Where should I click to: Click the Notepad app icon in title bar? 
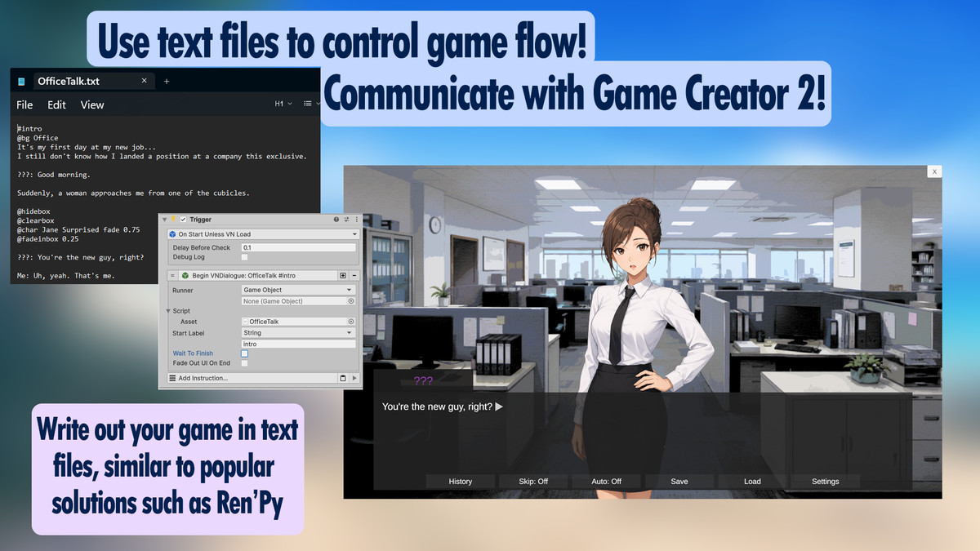[21, 82]
